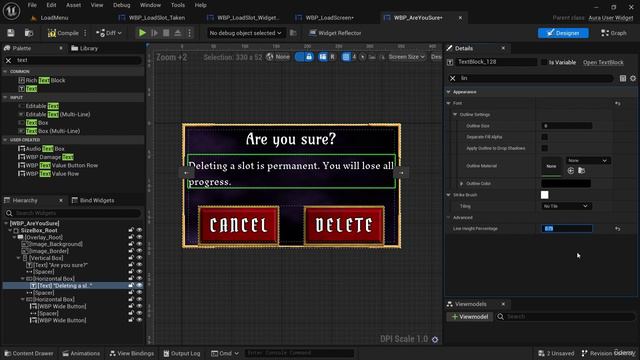Toggle visibility of Image_Border
The height and width of the screenshot is (360, 640).
click(140, 251)
